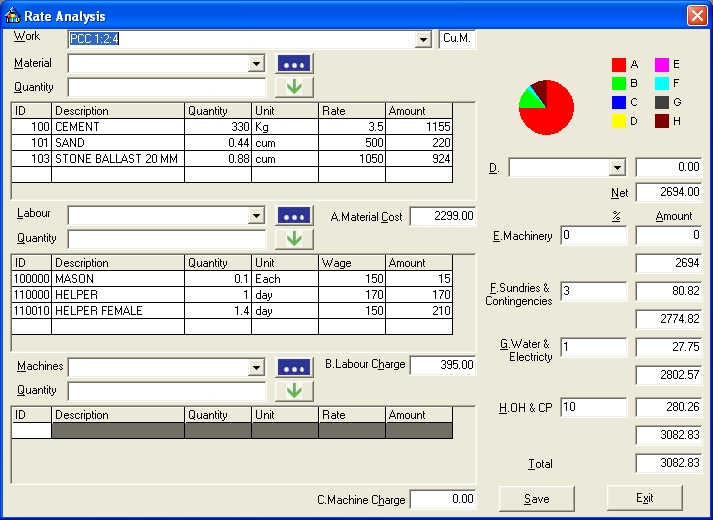Click the F.Sundries & Contingencies percent field
Viewport: 713px width, 520px height.
tap(593, 291)
